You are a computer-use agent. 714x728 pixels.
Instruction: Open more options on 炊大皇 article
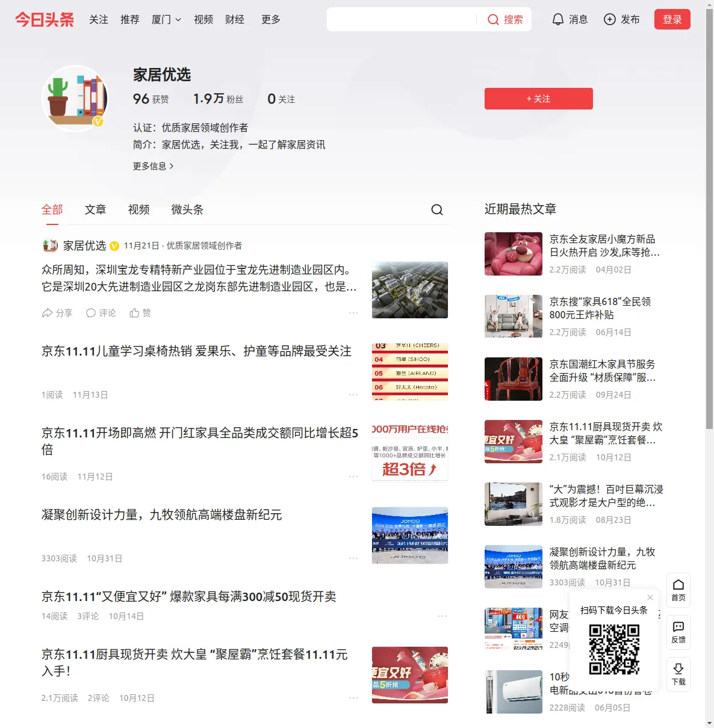pos(353,698)
